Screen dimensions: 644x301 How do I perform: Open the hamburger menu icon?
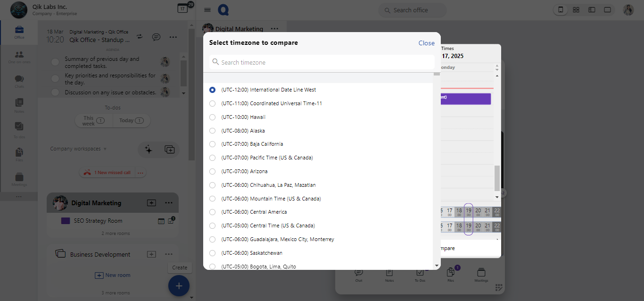pyautogui.click(x=207, y=10)
